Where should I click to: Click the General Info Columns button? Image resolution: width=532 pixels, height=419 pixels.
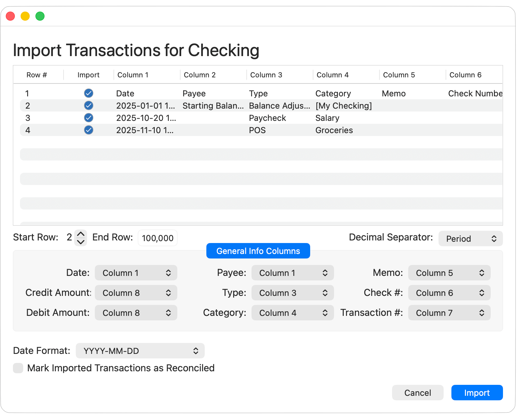(x=258, y=251)
